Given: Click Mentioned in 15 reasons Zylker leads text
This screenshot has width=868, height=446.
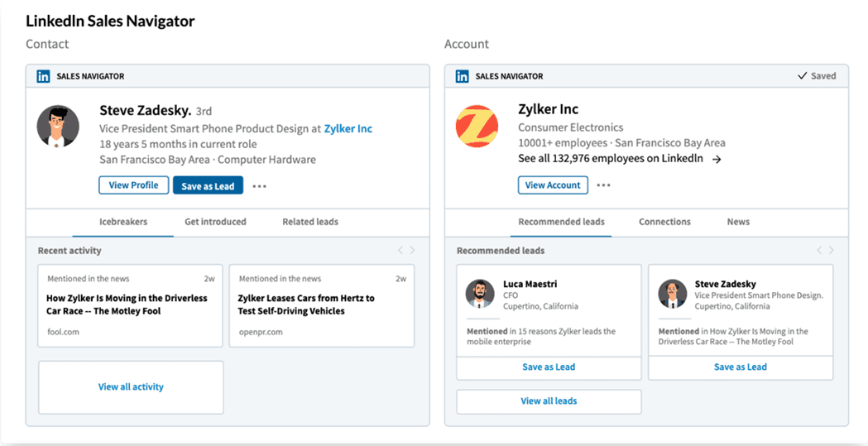Looking at the screenshot, I should [x=541, y=337].
